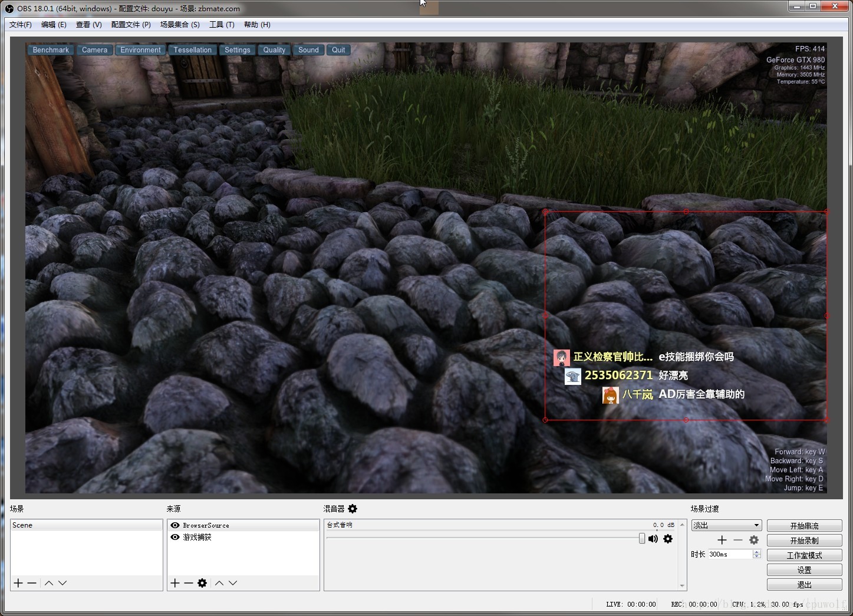Click Quit button in game preview
The height and width of the screenshot is (616, 853).
(338, 50)
